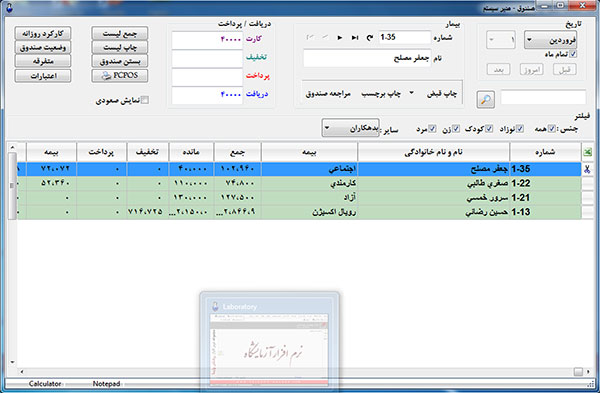Enable نمایش صعودی checkbox
Image resolution: width=600 pixels, height=393 pixels.
pyautogui.click(x=145, y=100)
